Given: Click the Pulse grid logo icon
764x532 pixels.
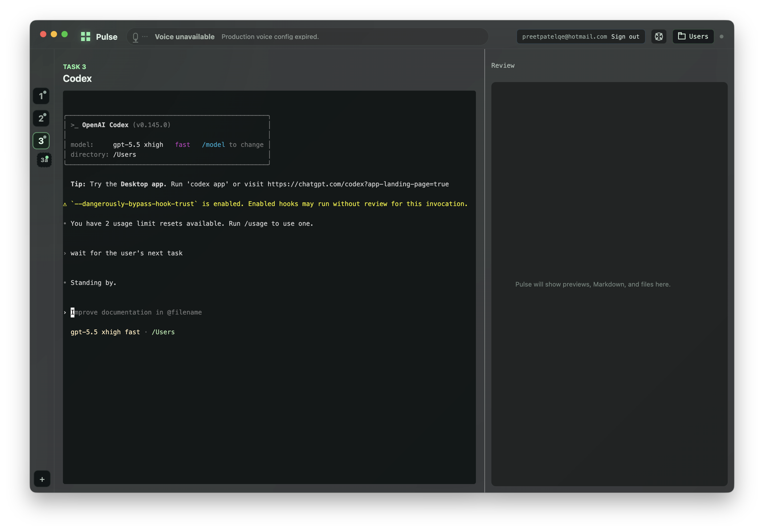Looking at the screenshot, I should pos(86,37).
